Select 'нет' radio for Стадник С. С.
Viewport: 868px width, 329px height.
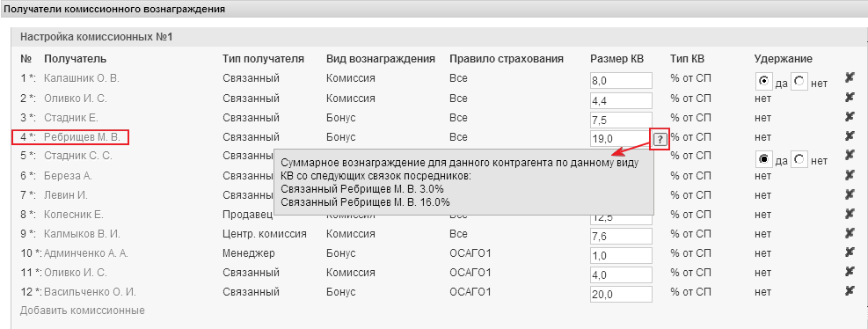click(x=799, y=159)
